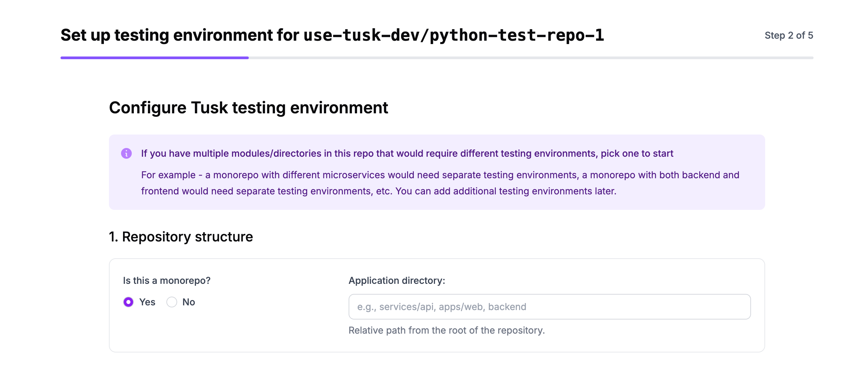868x378 pixels.
Task: Select the No monorepo radio button
Action: 171,302
